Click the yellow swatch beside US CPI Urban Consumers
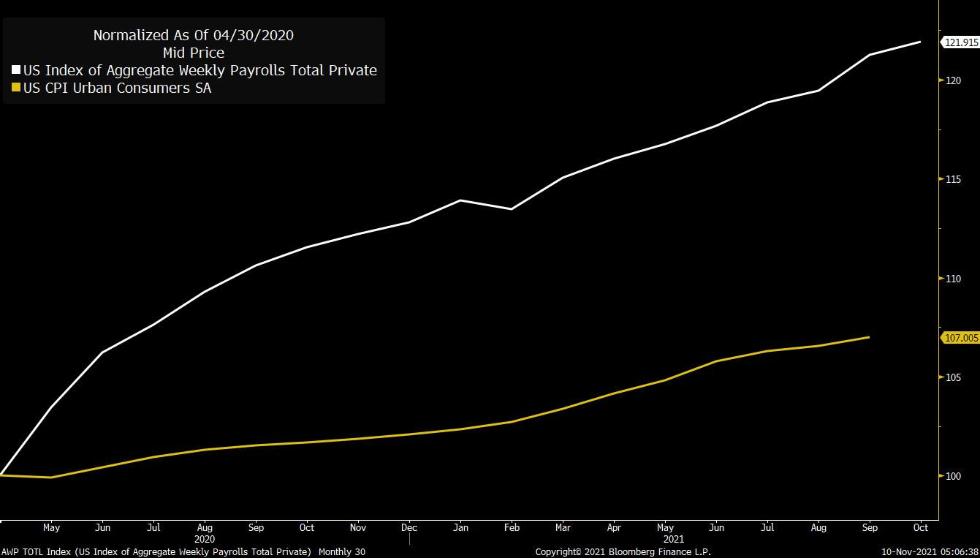The height and width of the screenshot is (558, 980). tap(16, 88)
